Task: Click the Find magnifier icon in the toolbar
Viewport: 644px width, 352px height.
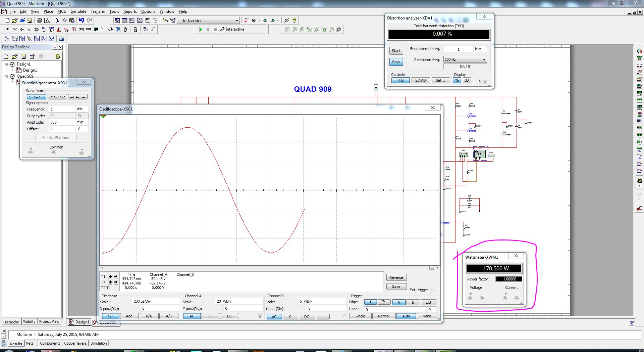Action: pos(286,20)
